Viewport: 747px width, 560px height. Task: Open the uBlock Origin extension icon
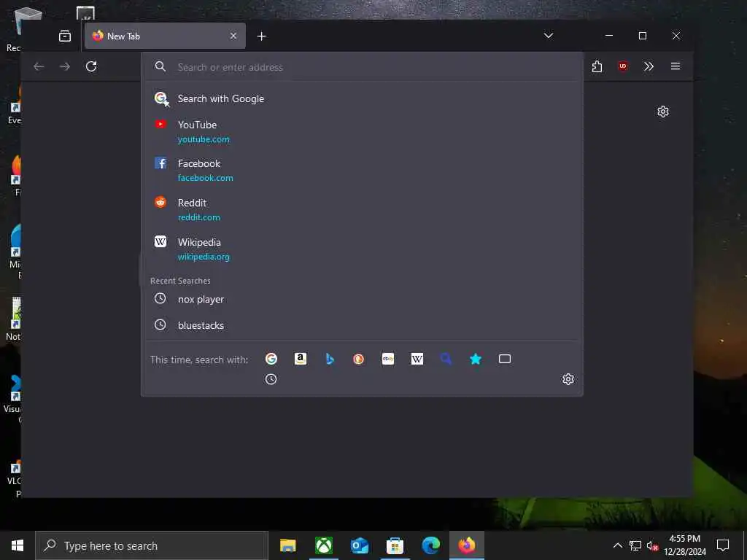[623, 66]
